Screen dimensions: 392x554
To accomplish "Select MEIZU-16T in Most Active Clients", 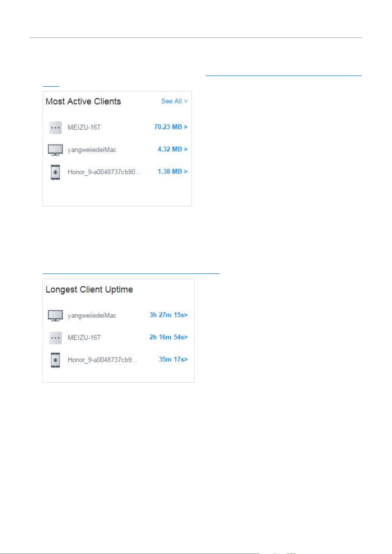I will pos(84,128).
